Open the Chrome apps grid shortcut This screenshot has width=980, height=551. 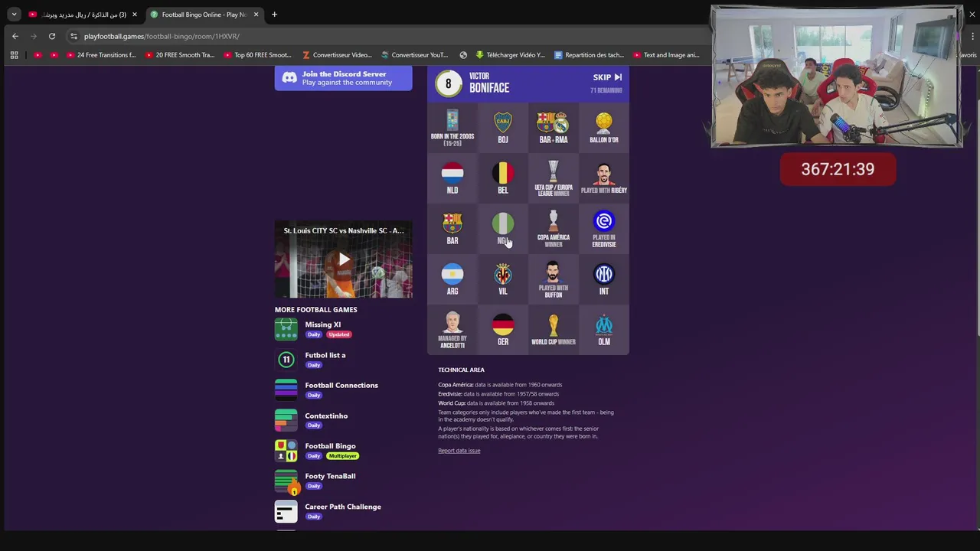14,55
